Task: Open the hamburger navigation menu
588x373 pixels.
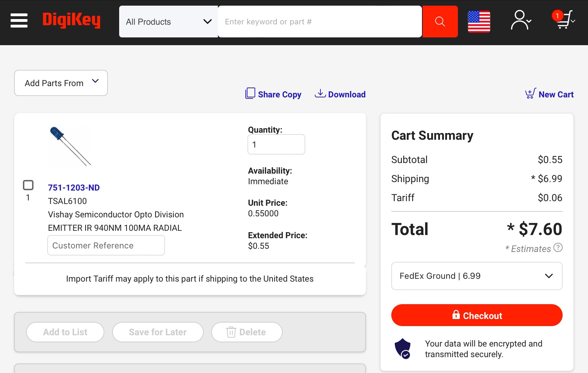Action: coord(19,21)
